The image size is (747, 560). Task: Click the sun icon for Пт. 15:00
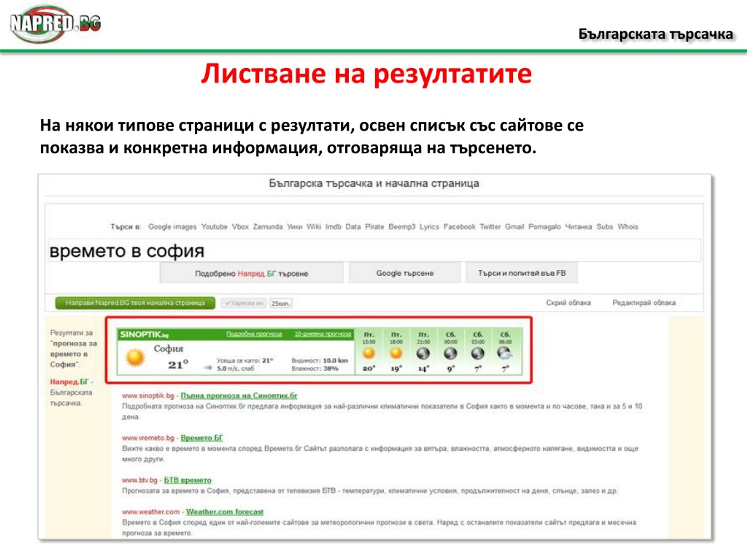tap(369, 353)
